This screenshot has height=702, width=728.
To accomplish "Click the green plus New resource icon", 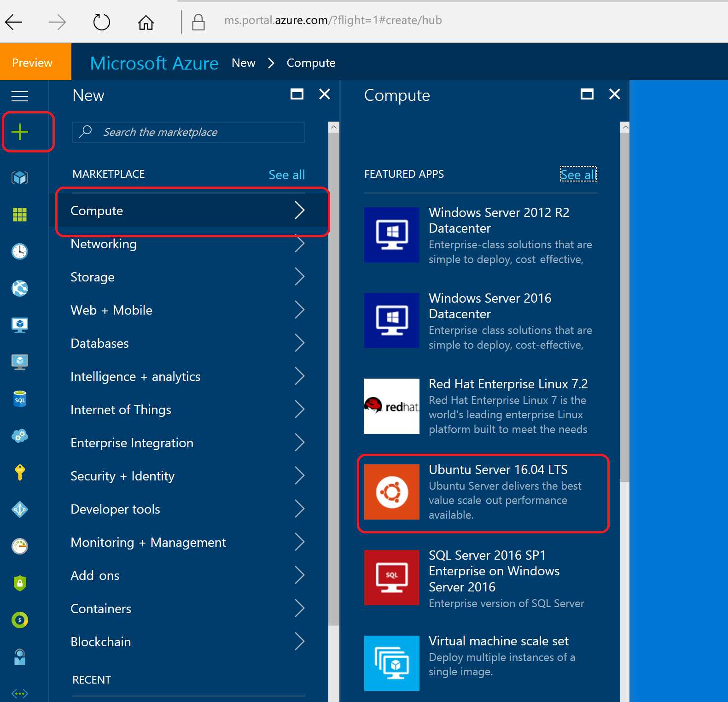I will tap(20, 132).
